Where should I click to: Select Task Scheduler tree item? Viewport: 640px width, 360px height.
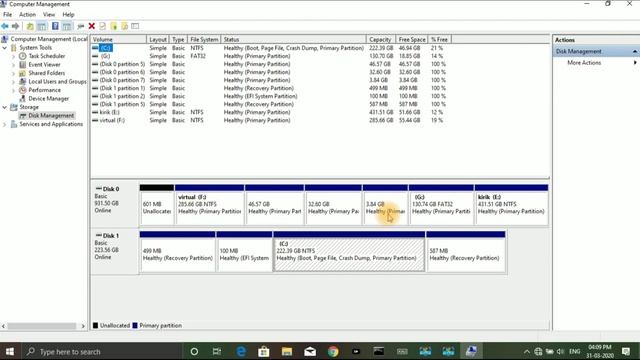[47, 56]
